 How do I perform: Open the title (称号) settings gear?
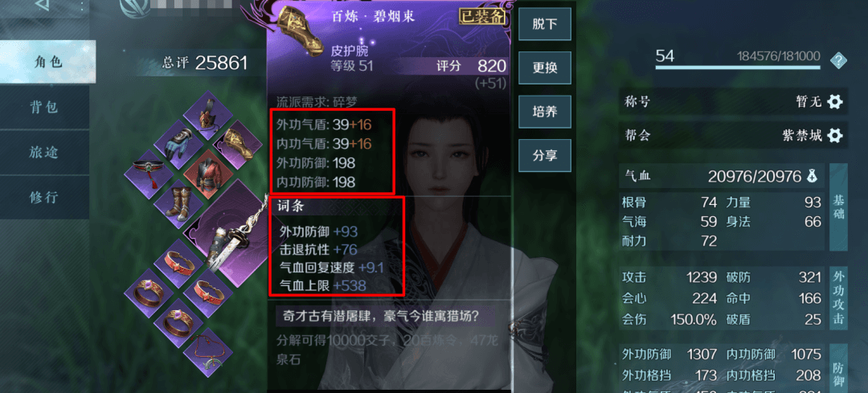click(834, 101)
